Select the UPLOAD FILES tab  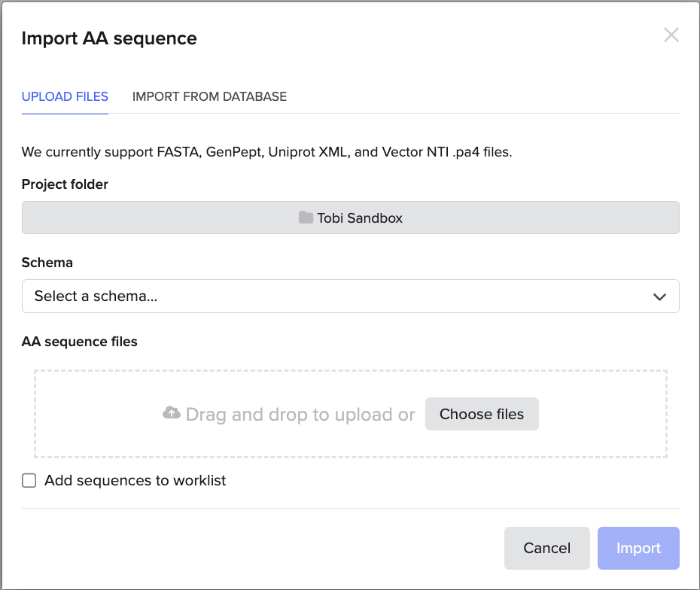[x=65, y=96]
